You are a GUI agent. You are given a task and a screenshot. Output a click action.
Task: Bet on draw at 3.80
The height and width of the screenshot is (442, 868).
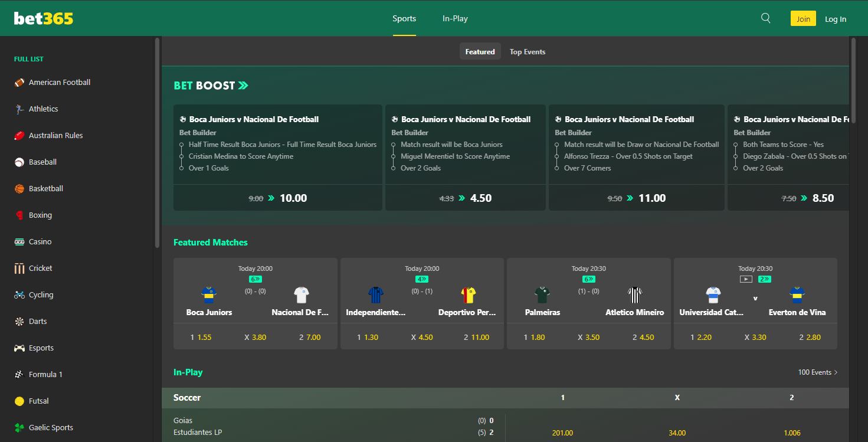[256, 338]
